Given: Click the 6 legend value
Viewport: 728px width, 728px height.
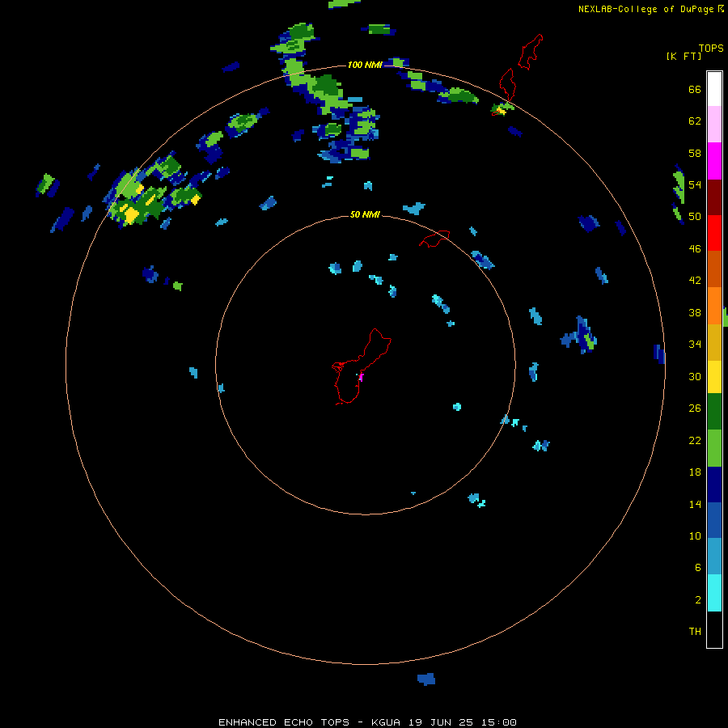Looking at the screenshot, I should click(x=698, y=567).
